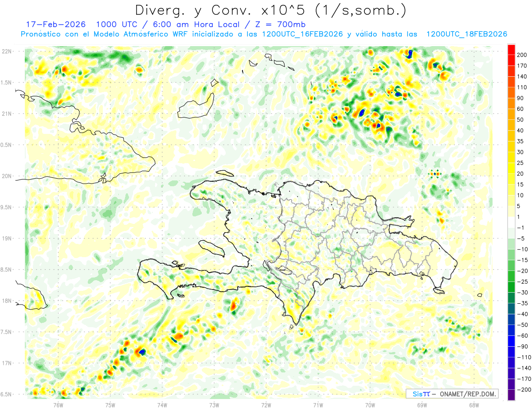The width and height of the screenshot is (532, 411).
Task: Click the "19N" latitude label
Action: coord(7,239)
